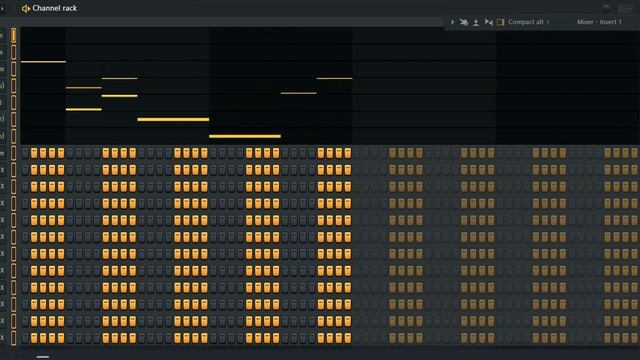Click the Channel rack title text
The height and width of the screenshot is (360, 640).
(55, 8)
